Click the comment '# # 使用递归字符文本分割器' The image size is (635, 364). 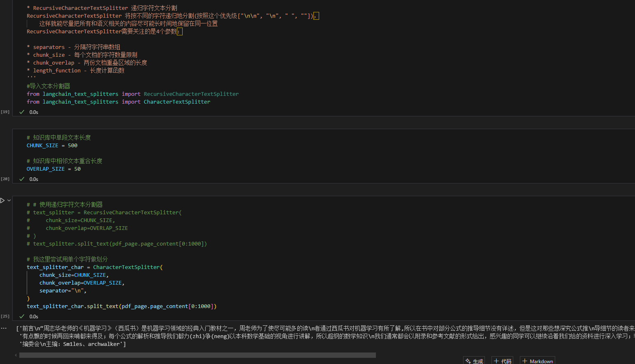[65, 204]
